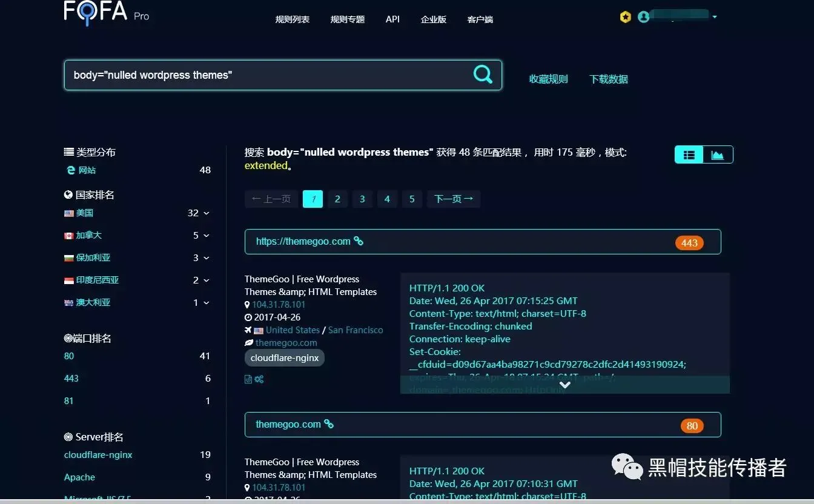Open the 企业版 menu item
The width and height of the screenshot is (814, 504).
click(x=434, y=19)
